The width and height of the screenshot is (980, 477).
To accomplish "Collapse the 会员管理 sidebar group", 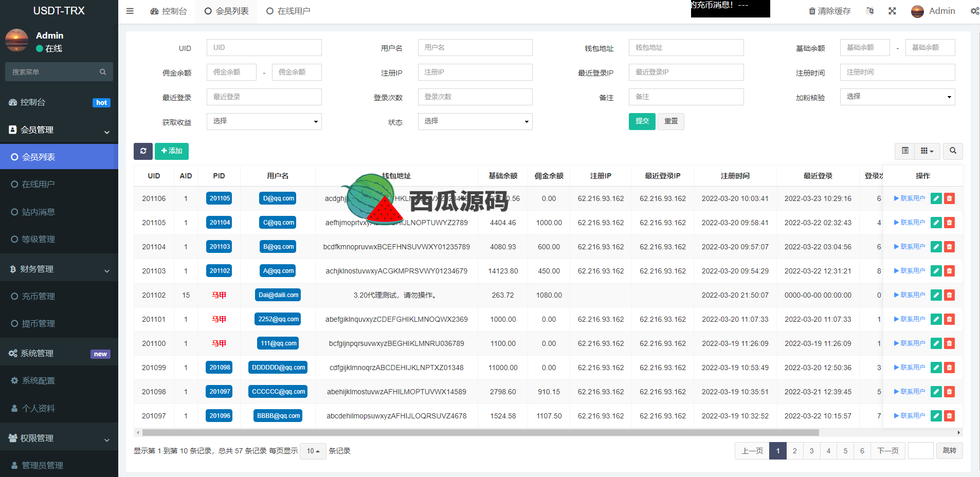I will 59,130.
